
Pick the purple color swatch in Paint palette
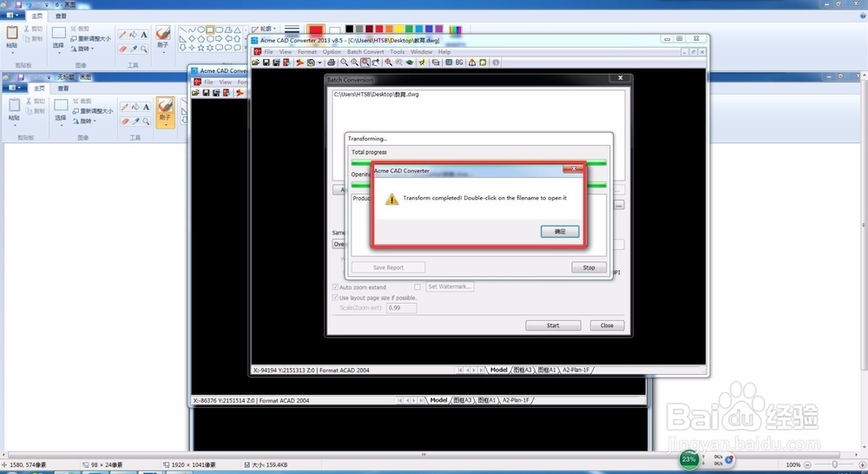point(438,29)
